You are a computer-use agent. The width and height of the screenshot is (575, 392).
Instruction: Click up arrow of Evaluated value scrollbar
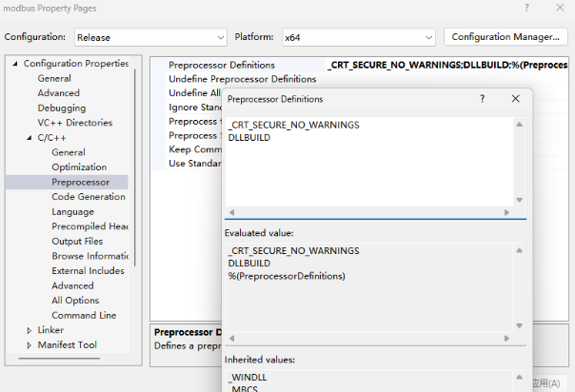tap(520, 250)
